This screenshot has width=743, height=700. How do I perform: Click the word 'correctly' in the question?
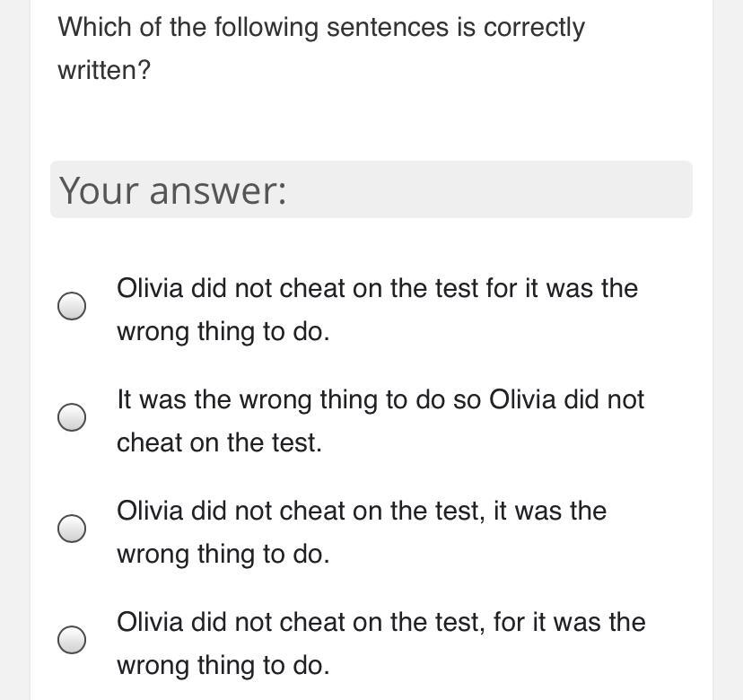(534, 28)
